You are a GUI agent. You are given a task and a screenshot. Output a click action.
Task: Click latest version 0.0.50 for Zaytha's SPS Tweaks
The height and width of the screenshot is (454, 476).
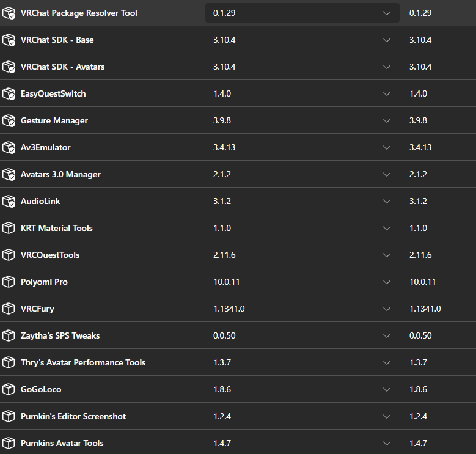pyautogui.click(x=420, y=335)
